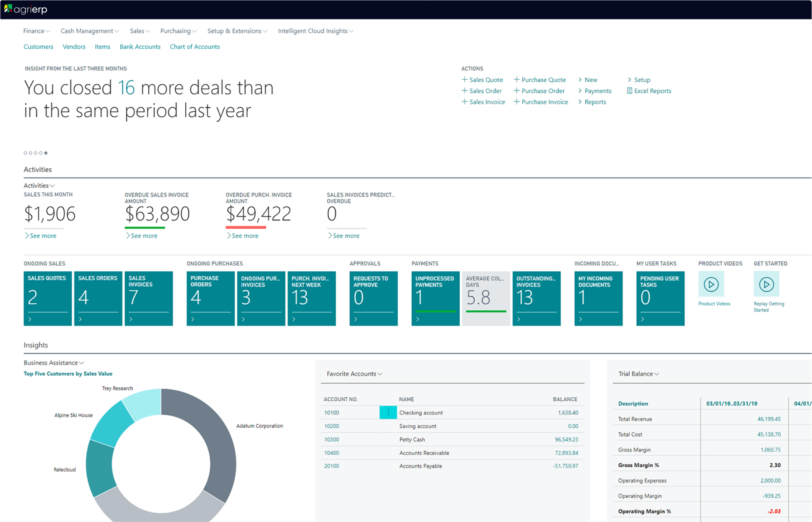Click the agrierp logo icon

pos(8,8)
